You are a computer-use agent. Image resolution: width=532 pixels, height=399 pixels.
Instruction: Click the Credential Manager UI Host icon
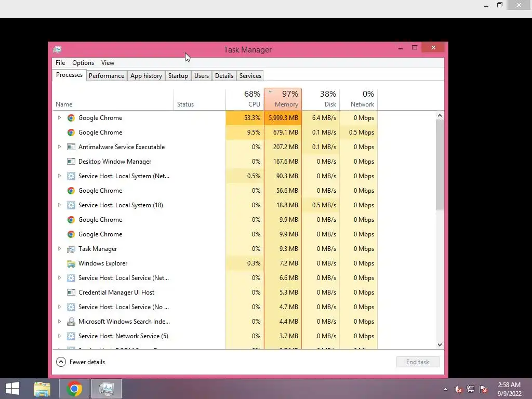(x=71, y=292)
